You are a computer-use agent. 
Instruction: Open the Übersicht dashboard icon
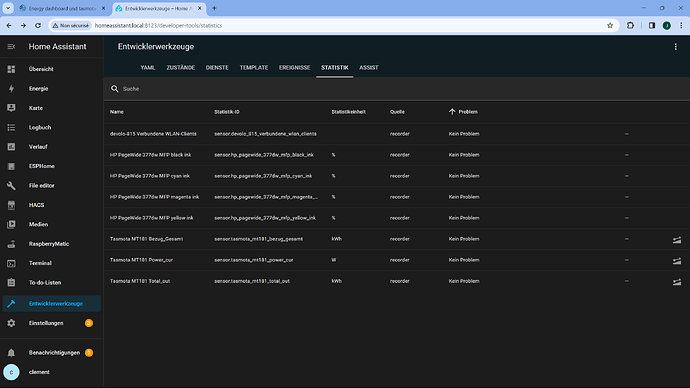tap(11, 69)
